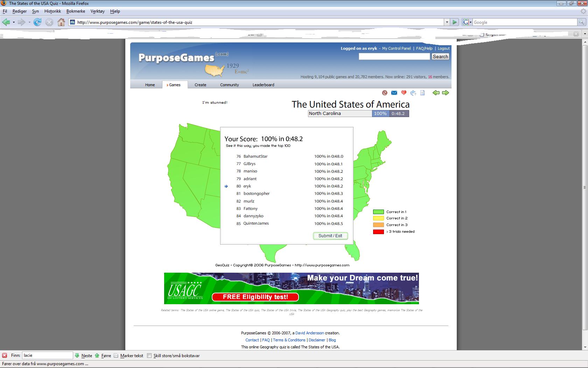Open the Historikk menu
The width and height of the screenshot is (588, 368).
[x=52, y=11]
